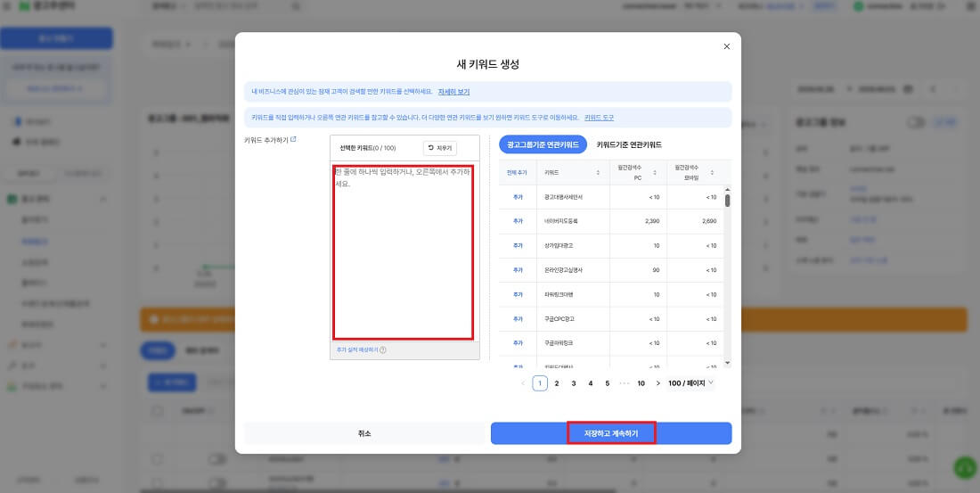Sort by 월간검색수 PC column arrows
Viewport: 980px width, 493px height.
click(655, 172)
